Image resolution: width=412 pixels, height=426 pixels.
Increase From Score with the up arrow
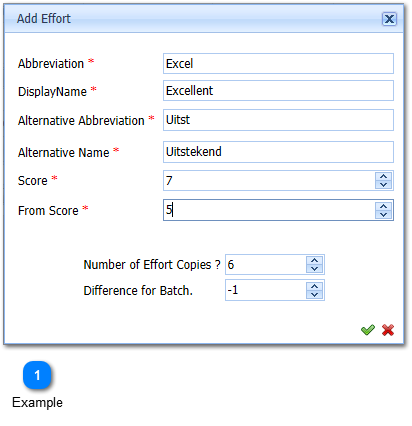click(383, 206)
